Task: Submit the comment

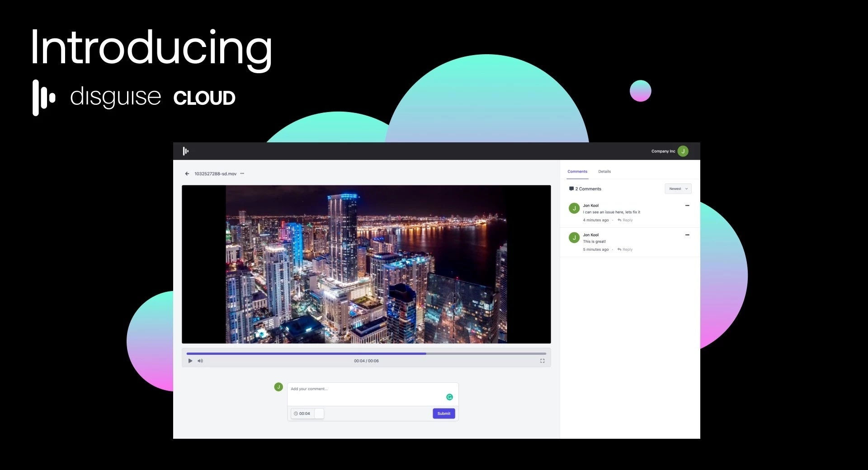Action: point(443,414)
